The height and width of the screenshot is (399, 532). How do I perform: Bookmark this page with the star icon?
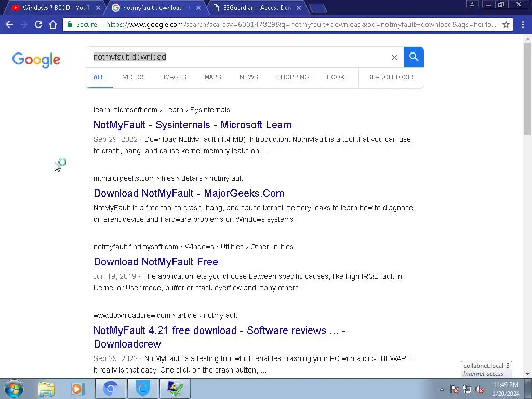(x=506, y=24)
